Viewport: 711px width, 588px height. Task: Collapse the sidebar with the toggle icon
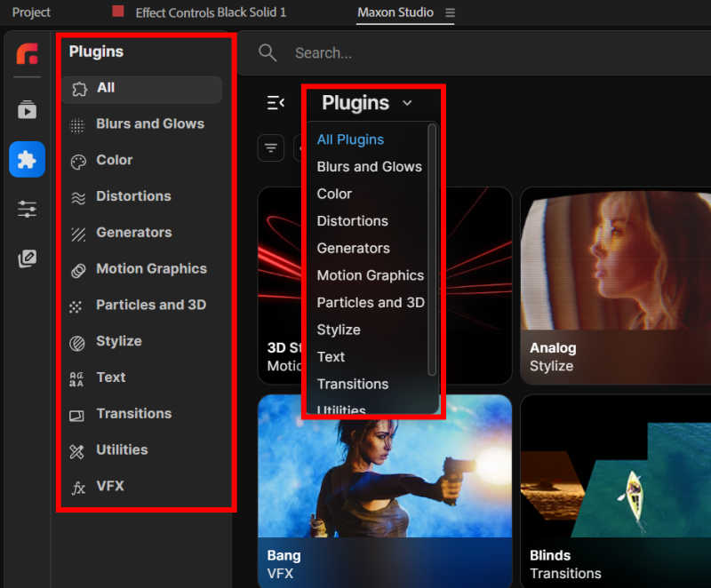coord(276,103)
